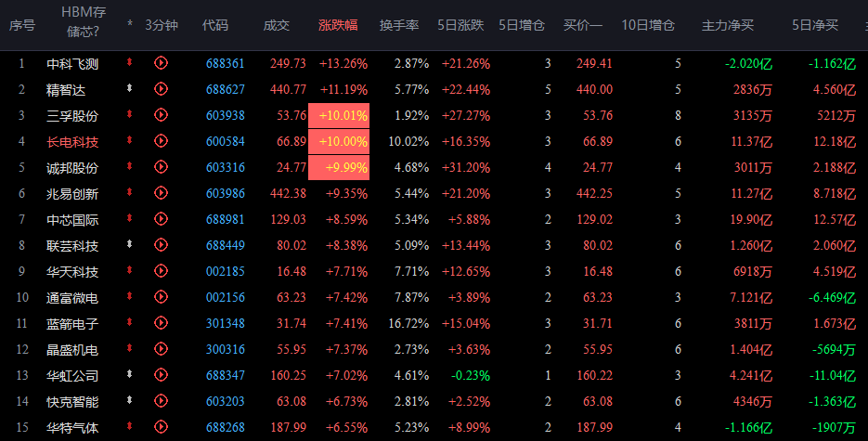Click the star marker icon for 华特气体

tap(130, 426)
